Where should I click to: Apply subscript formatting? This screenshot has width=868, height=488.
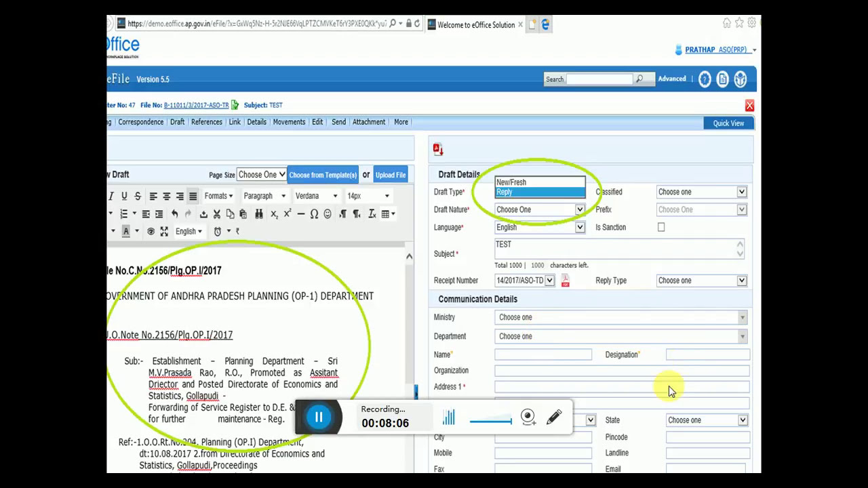click(x=274, y=213)
